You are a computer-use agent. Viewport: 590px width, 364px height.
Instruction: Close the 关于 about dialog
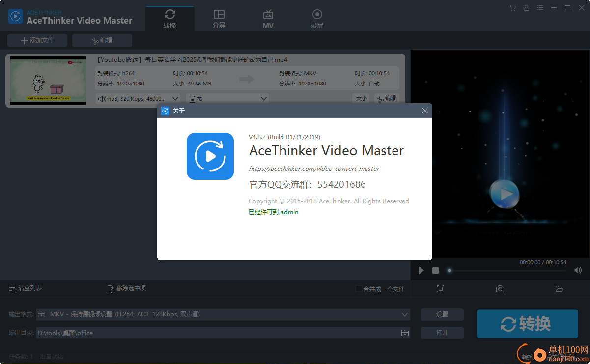coord(425,111)
